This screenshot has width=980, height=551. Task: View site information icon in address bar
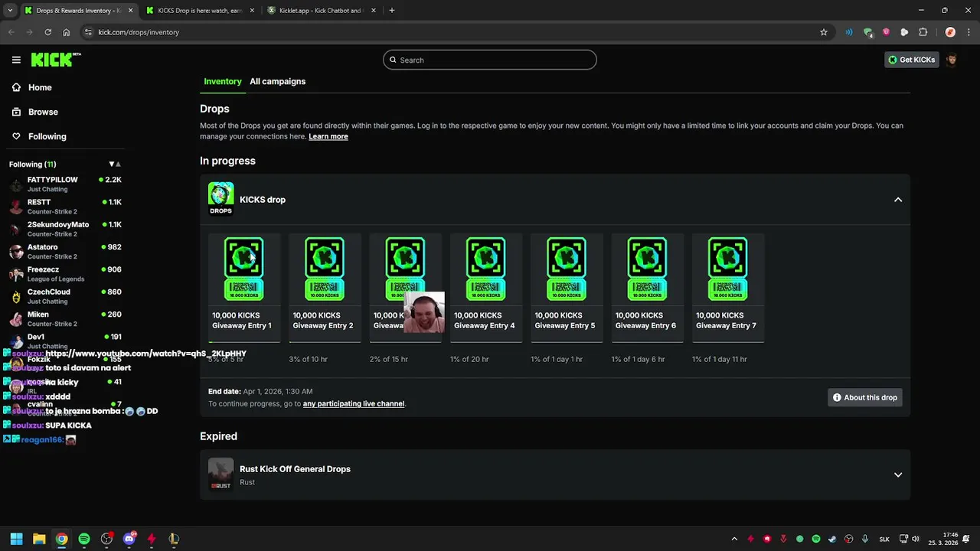[x=88, y=32]
